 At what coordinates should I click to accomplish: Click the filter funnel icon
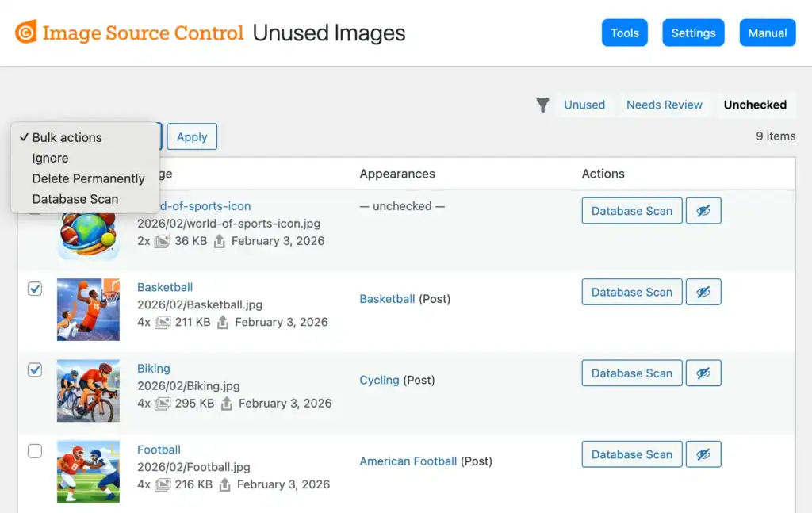click(543, 104)
